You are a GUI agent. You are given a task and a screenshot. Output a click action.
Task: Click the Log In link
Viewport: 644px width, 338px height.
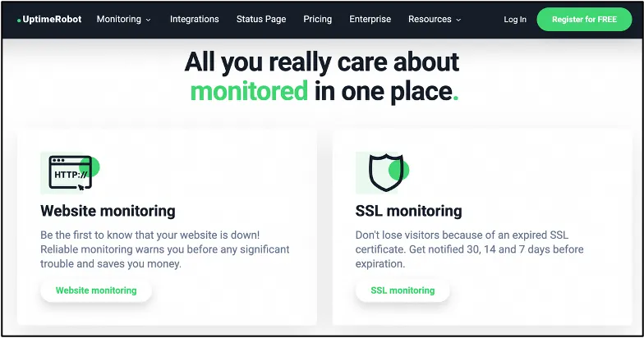click(x=515, y=20)
